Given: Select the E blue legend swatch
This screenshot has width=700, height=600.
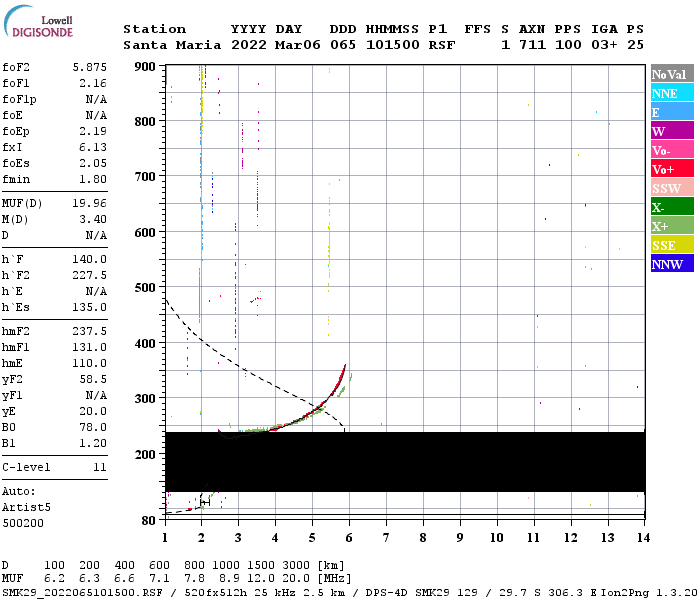Looking at the screenshot, I should point(672,112).
